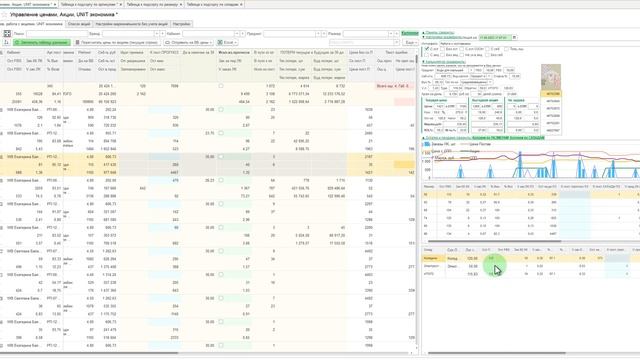Click the sort arrows icon left of green button
The height and width of the screenshot is (360, 640).
pyautogui.click(x=6, y=42)
